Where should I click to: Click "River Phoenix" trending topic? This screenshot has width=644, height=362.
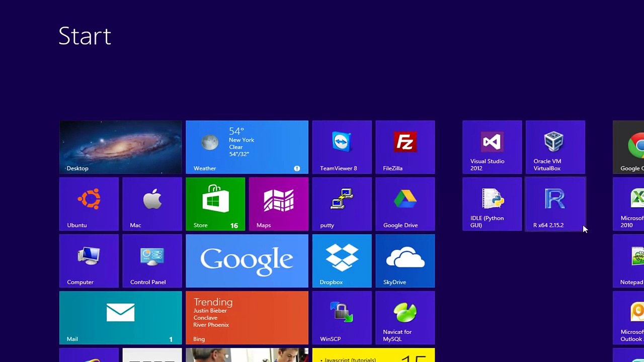pos(211,325)
